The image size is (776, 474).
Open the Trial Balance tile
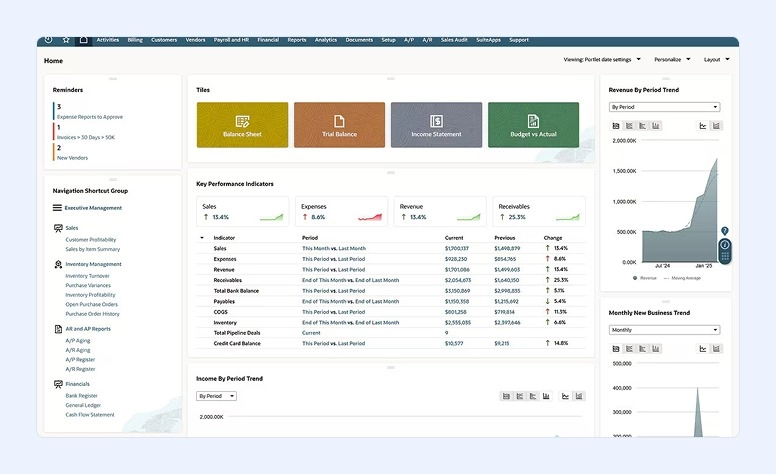tap(340, 125)
